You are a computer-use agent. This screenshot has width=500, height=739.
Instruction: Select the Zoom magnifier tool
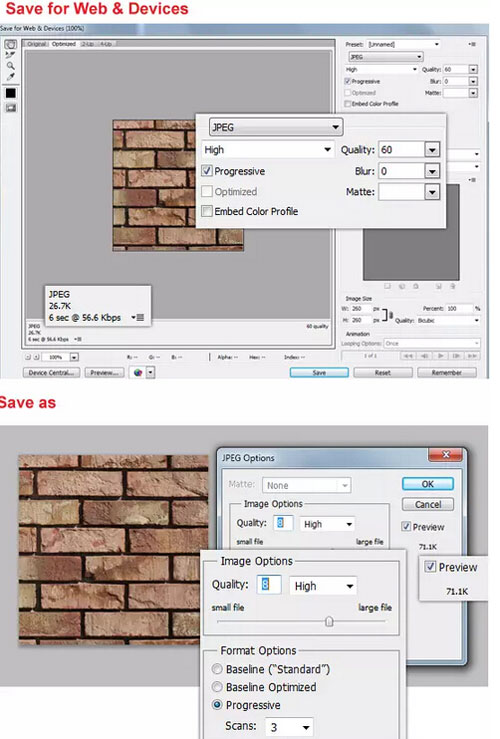[x=10, y=66]
